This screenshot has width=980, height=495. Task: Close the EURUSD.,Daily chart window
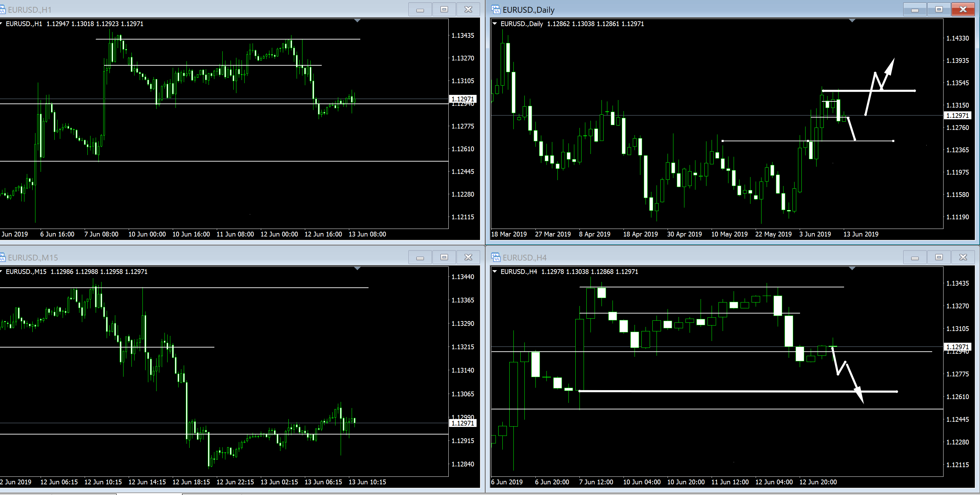(x=963, y=10)
